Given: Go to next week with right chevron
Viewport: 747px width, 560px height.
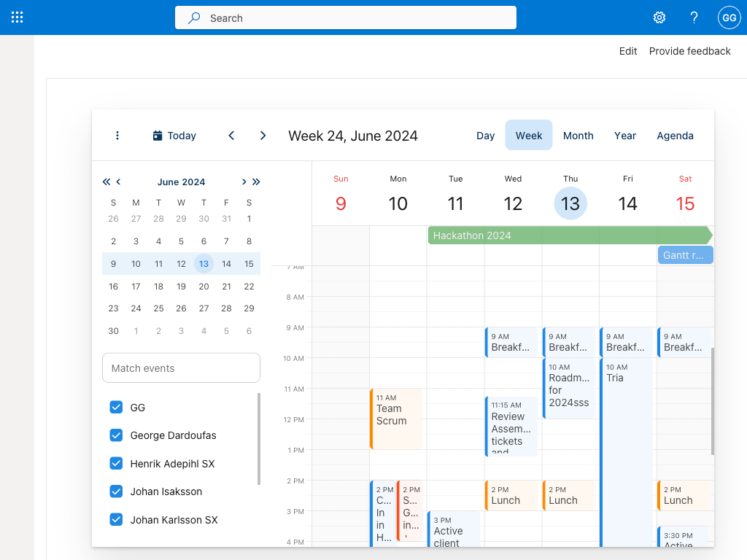Looking at the screenshot, I should (x=263, y=135).
